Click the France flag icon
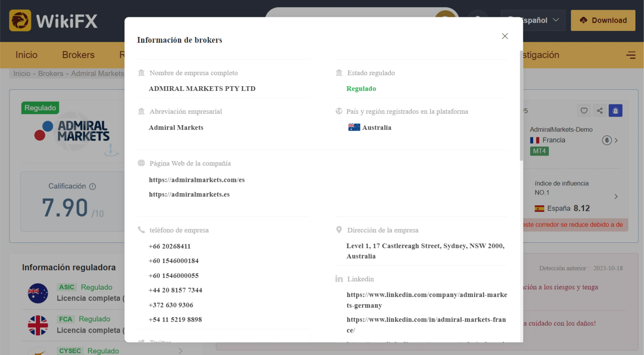644x355 pixels. click(534, 140)
